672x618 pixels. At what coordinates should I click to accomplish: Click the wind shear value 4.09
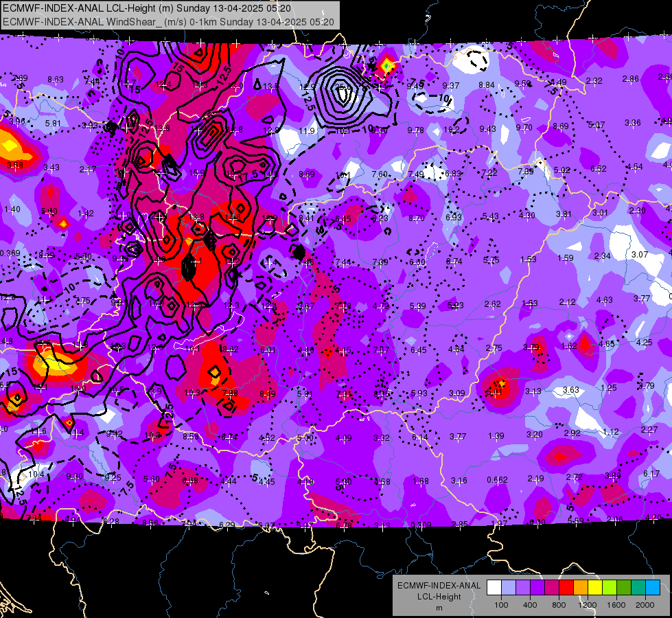[x=344, y=438]
